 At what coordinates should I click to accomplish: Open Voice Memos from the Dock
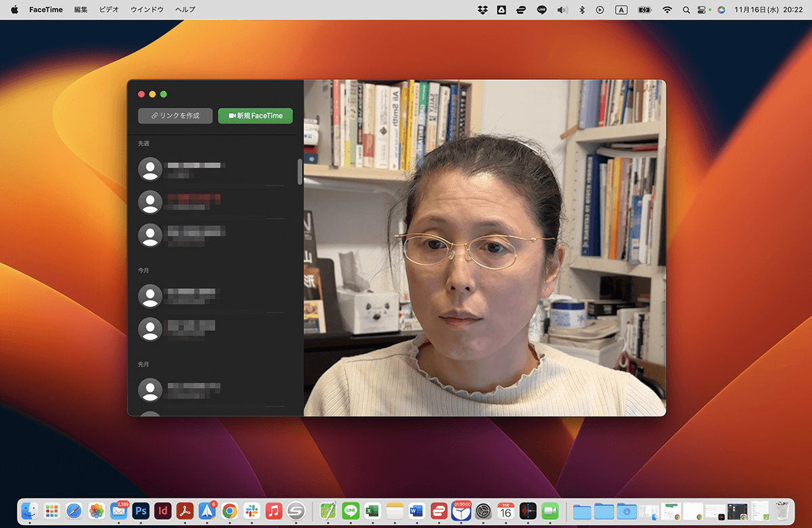click(x=528, y=510)
